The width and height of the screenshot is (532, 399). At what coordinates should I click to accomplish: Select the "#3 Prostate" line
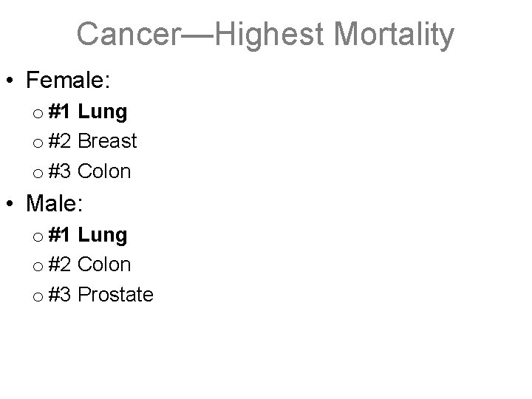coord(100,295)
